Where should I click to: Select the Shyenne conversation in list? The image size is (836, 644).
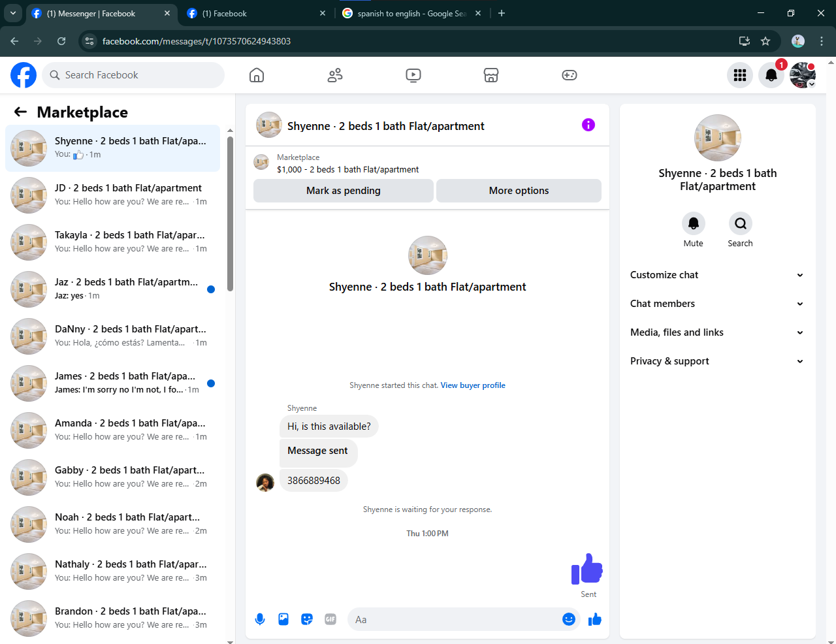point(113,148)
